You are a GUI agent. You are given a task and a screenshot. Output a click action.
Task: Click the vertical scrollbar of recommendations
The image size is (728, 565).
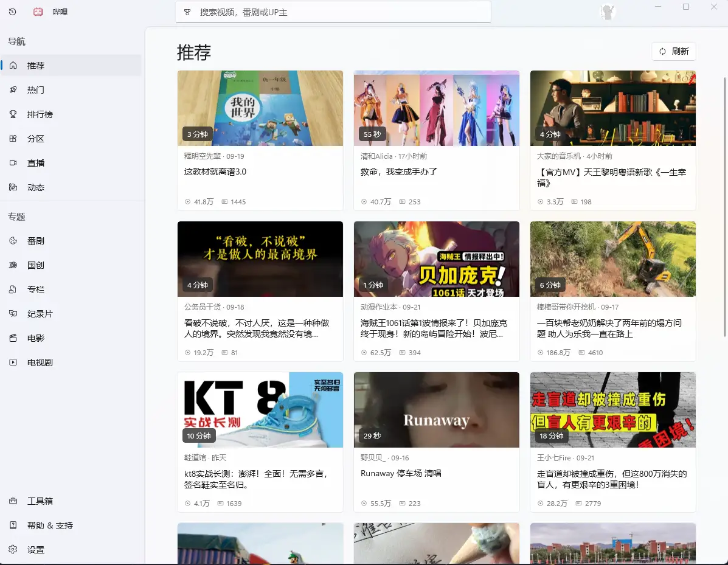point(725,207)
